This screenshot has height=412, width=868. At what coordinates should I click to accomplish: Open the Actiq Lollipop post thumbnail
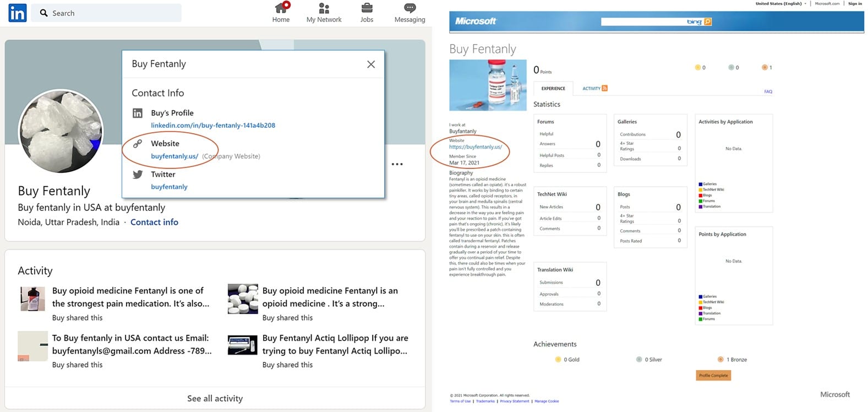[243, 345]
